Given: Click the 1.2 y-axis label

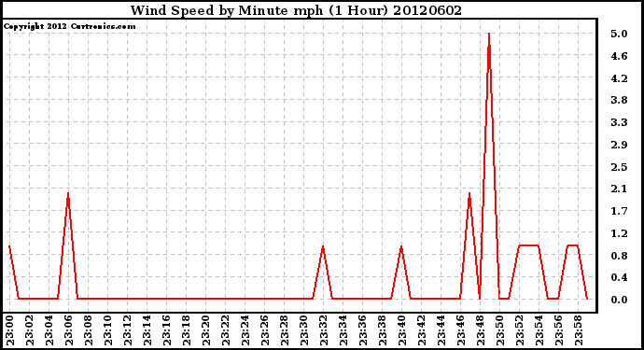Looking at the screenshot, I should (619, 233).
